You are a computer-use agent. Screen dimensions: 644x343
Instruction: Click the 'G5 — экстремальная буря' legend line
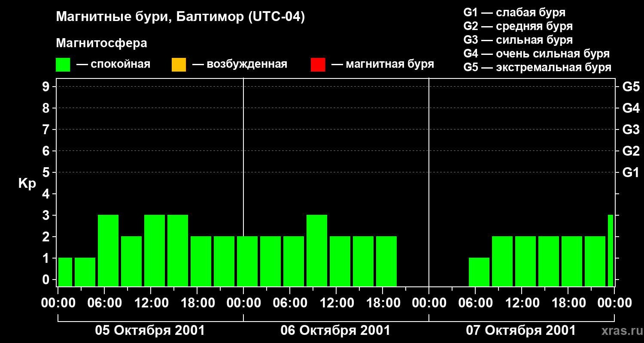538,67
